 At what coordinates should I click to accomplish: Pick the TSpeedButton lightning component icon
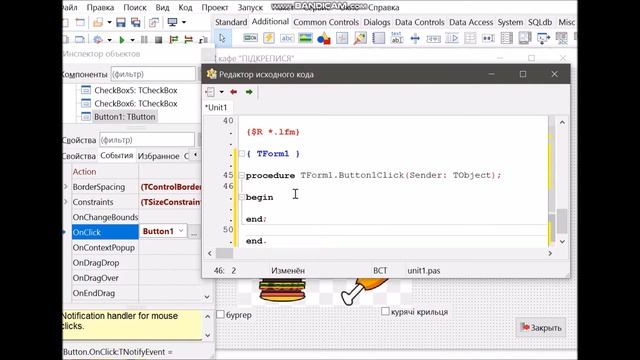point(269,38)
